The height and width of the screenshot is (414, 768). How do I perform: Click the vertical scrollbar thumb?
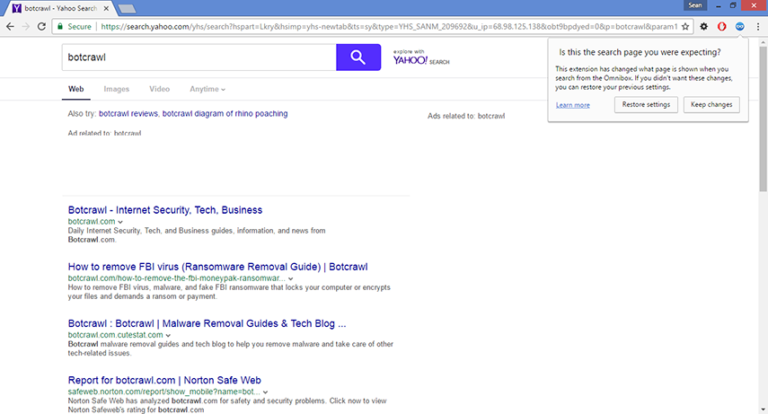(x=763, y=119)
